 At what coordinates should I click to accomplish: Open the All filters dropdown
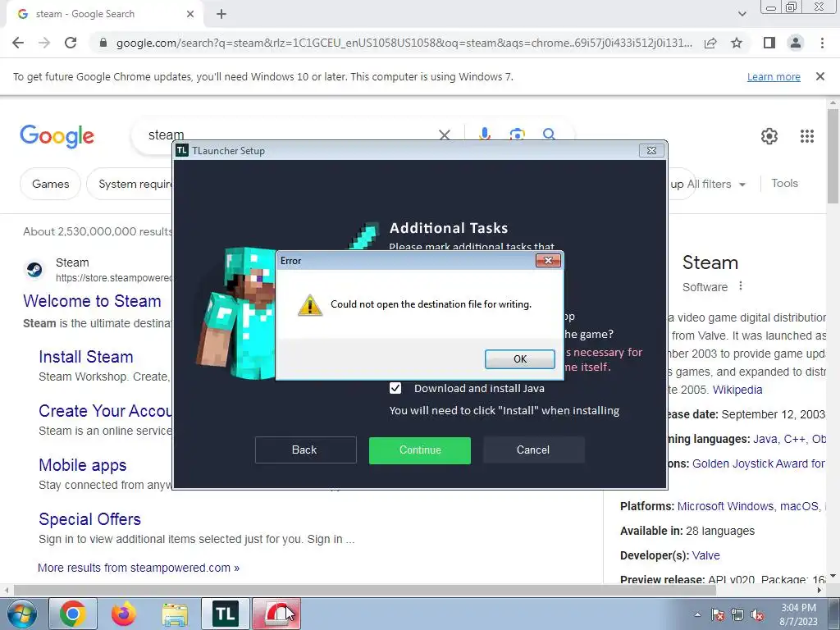point(716,185)
